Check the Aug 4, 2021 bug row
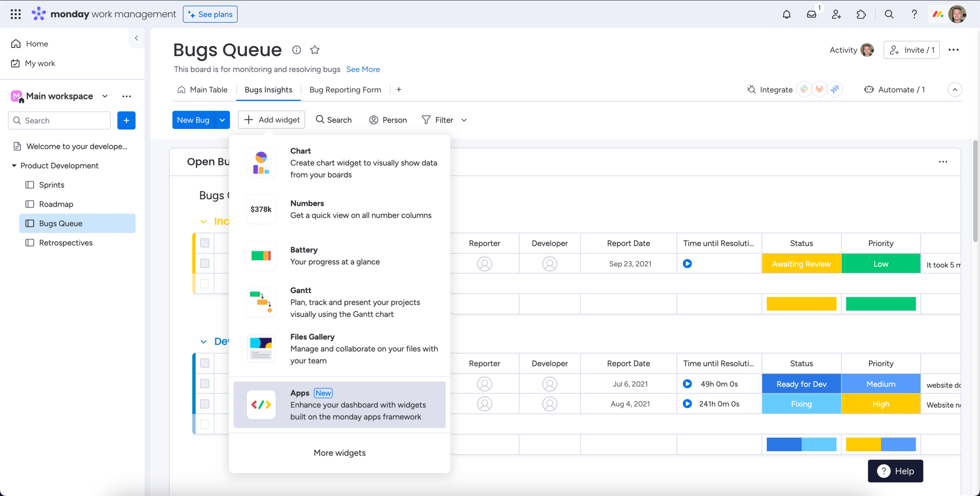Image resolution: width=980 pixels, height=496 pixels. point(205,404)
